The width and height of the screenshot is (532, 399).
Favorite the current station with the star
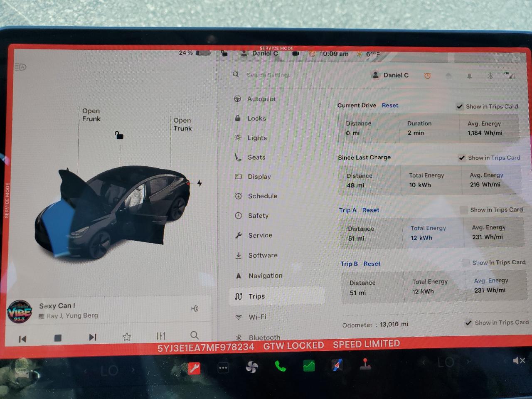[x=127, y=337]
